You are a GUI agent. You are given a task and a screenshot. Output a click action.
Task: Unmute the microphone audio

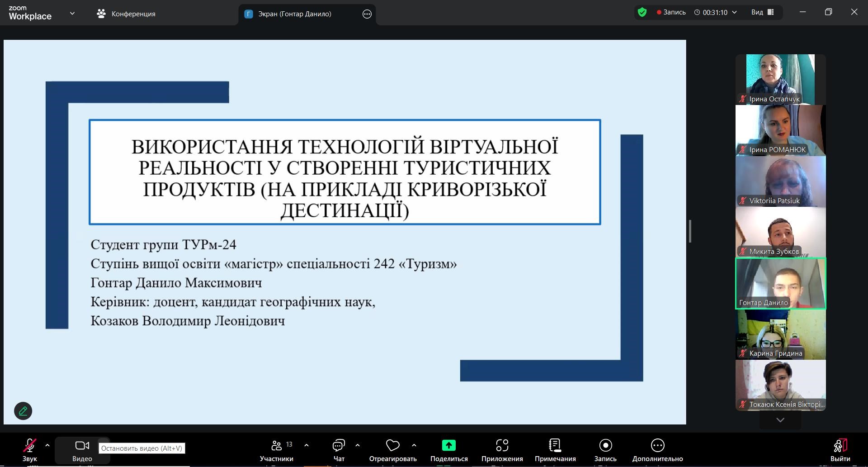pos(30,446)
